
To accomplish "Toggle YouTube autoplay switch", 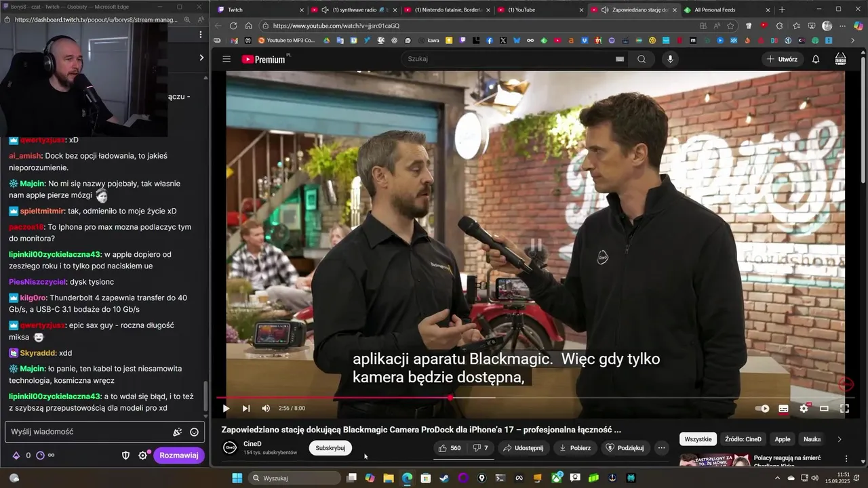I will (x=763, y=408).
